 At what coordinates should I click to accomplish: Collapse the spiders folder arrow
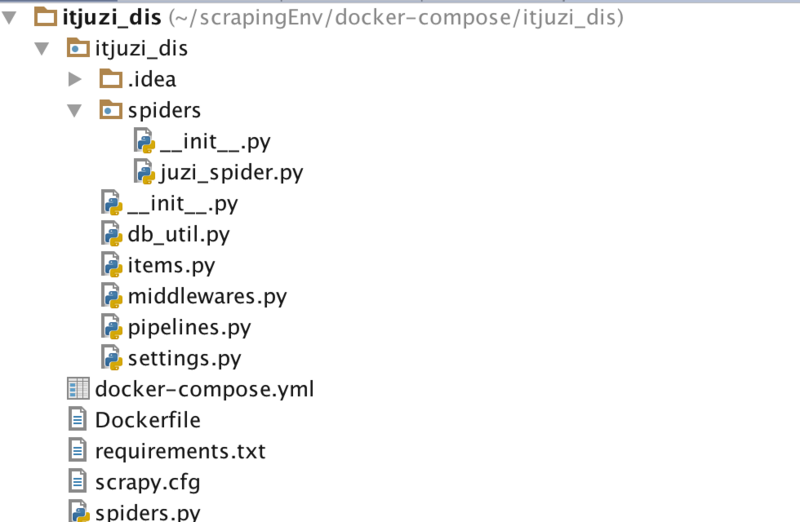(74, 110)
